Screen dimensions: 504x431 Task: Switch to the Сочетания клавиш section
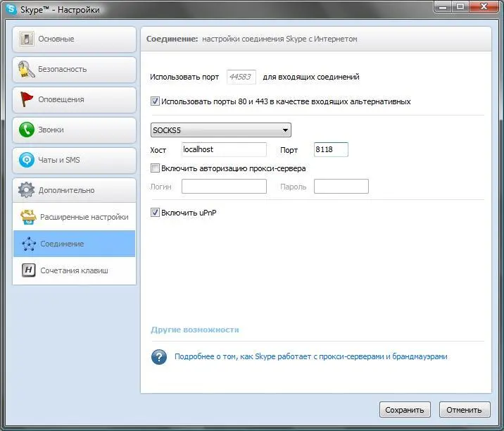tap(74, 270)
